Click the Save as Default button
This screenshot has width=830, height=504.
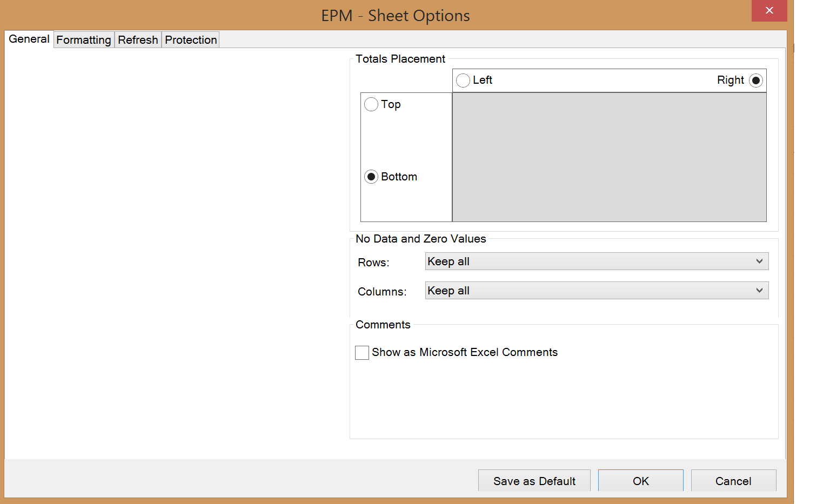click(534, 481)
